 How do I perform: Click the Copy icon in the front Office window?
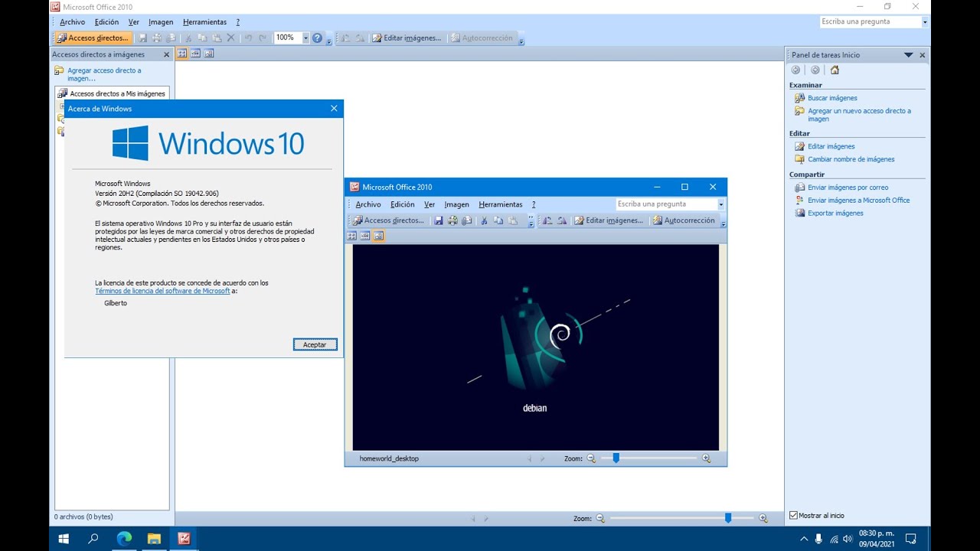tap(498, 220)
